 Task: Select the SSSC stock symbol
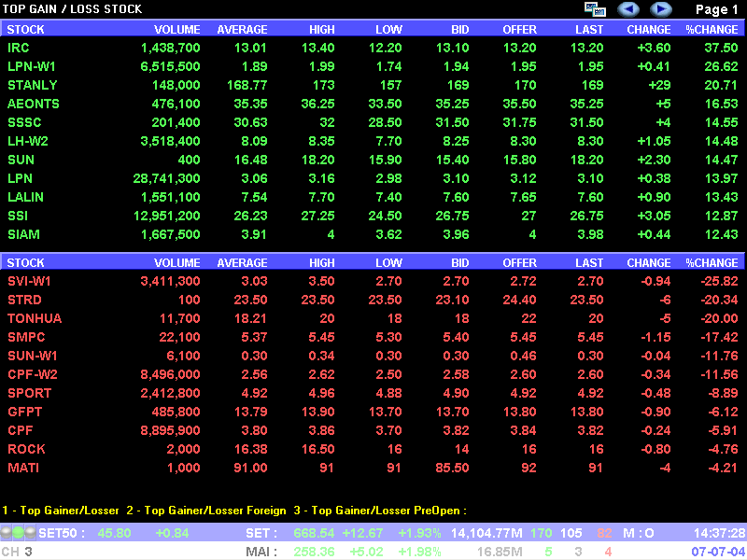click(24, 122)
